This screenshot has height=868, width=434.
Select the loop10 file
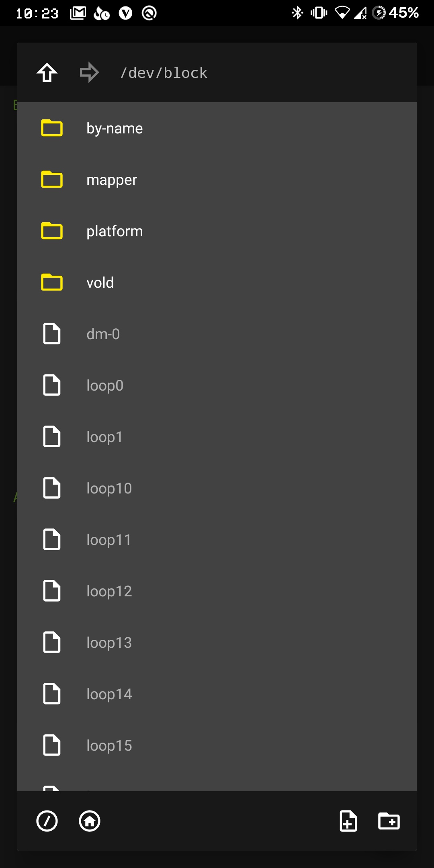(x=217, y=488)
